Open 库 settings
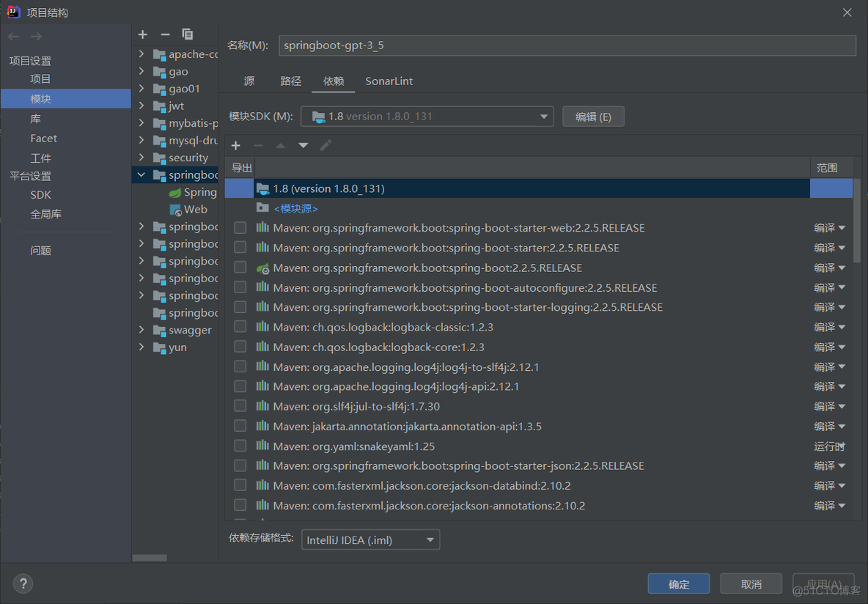Image resolution: width=868 pixels, height=604 pixels. (35, 119)
